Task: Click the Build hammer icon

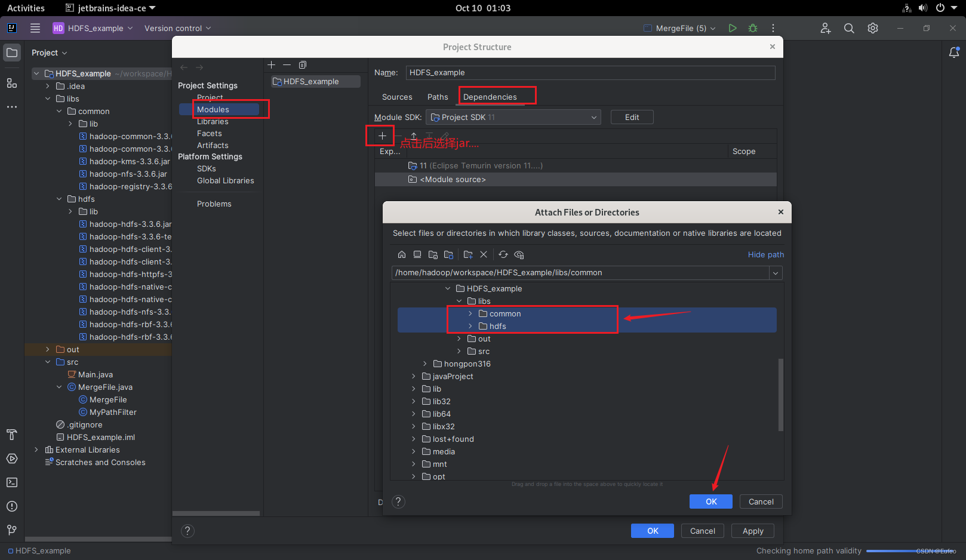Action: coord(12,435)
